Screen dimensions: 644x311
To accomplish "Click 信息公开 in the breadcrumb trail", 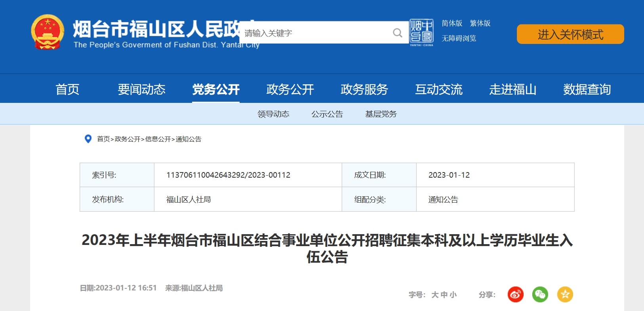I will point(158,139).
